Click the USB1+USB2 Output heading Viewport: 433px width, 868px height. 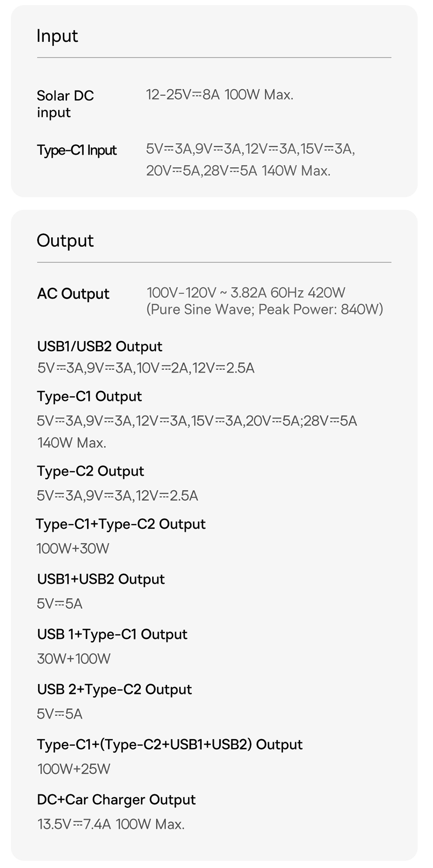(101, 579)
